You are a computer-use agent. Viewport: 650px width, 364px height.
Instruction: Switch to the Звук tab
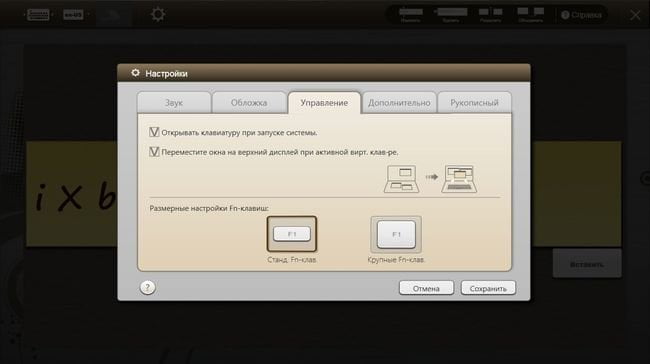pyautogui.click(x=174, y=102)
